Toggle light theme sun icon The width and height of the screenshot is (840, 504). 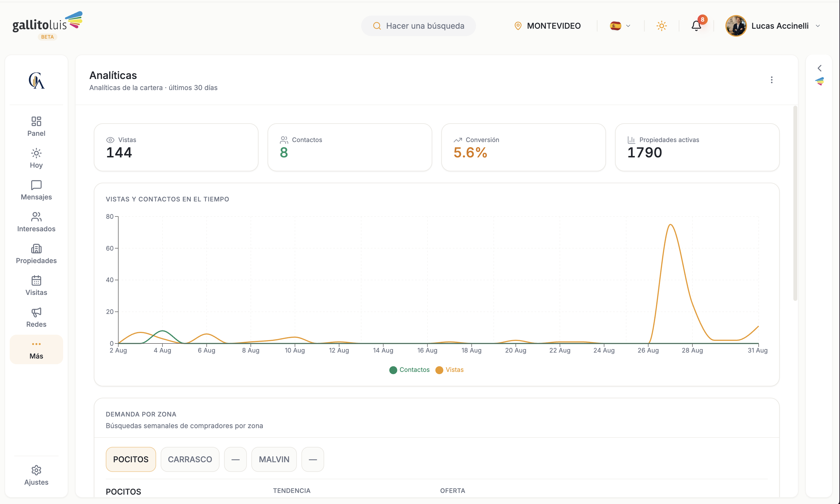[661, 26]
